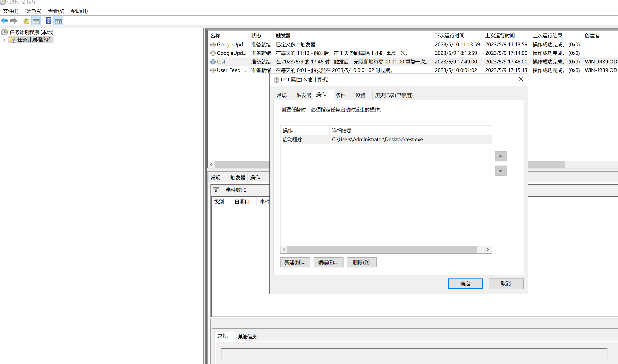Toggle the show/hide console tree icon
The image size is (618, 364).
click(x=36, y=21)
